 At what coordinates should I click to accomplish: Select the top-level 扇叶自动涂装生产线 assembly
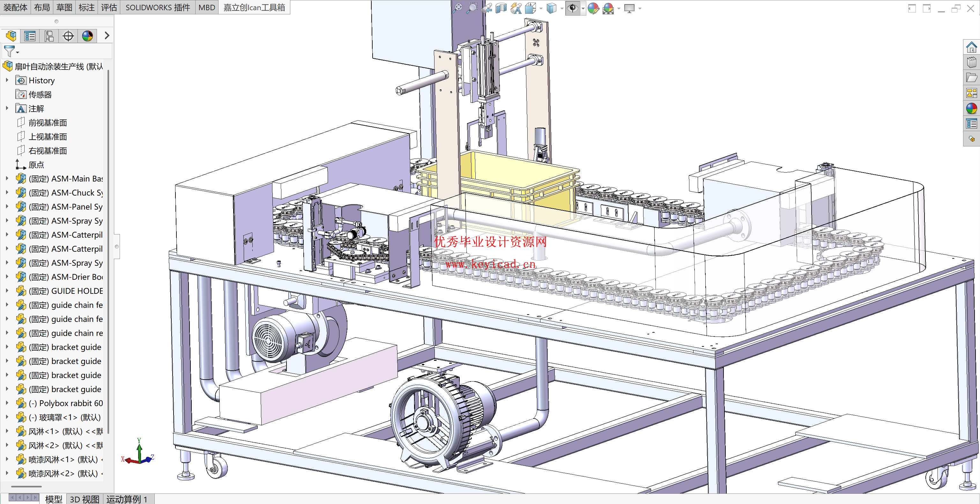[53, 67]
